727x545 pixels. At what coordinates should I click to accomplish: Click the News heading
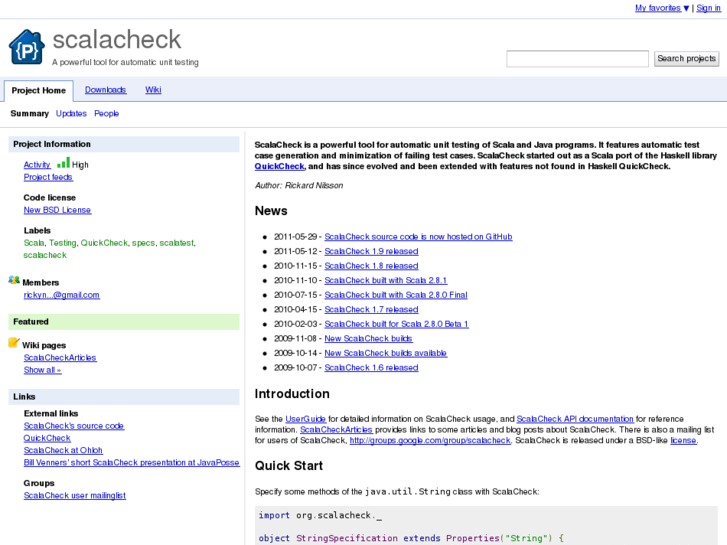point(271,211)
